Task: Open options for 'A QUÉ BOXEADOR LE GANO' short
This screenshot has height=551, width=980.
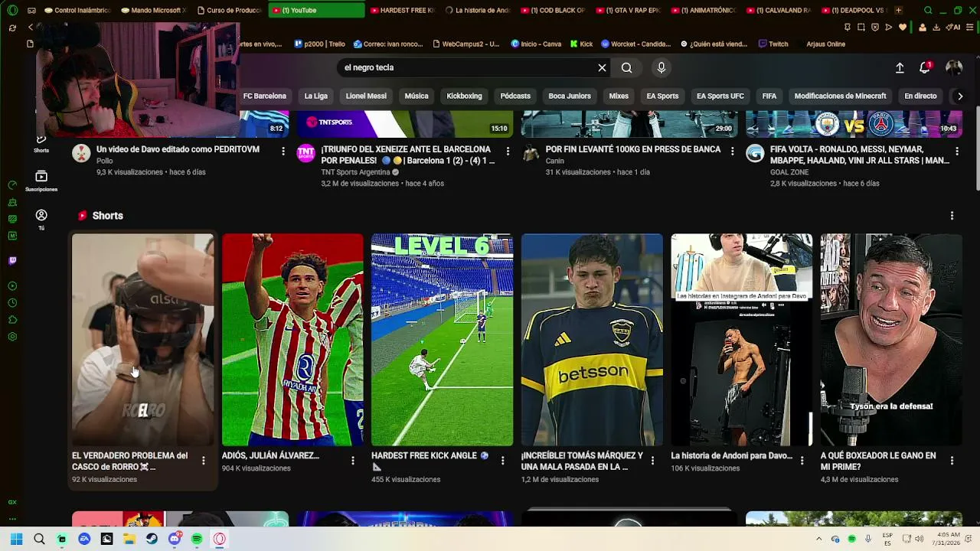Action: click(952, 460)
